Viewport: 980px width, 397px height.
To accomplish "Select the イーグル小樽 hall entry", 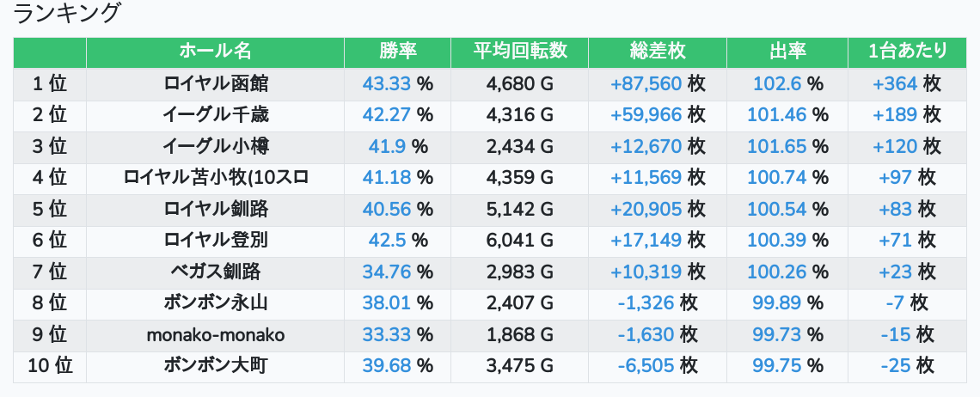I will [x=215, y=146].
